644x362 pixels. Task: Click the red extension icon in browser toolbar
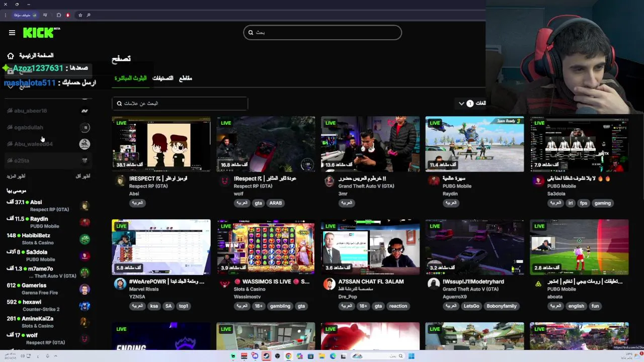(68, 15)
